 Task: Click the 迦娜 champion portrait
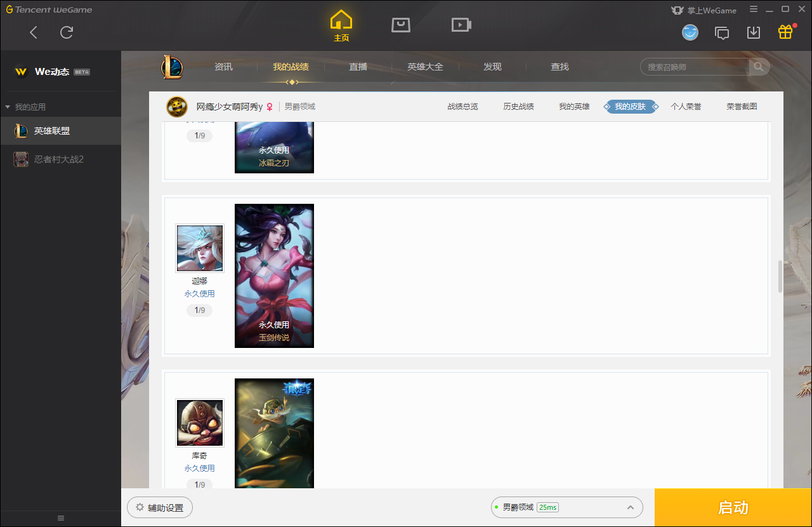200,248
